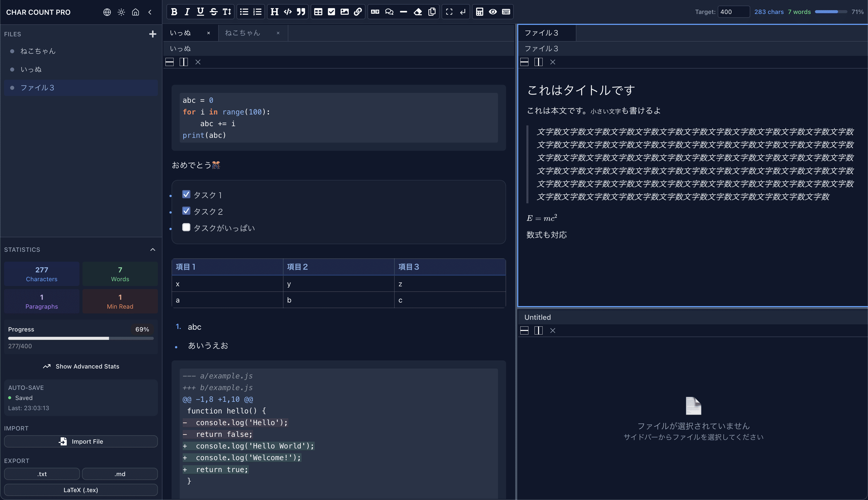Click the Import File button

point(81,442)
